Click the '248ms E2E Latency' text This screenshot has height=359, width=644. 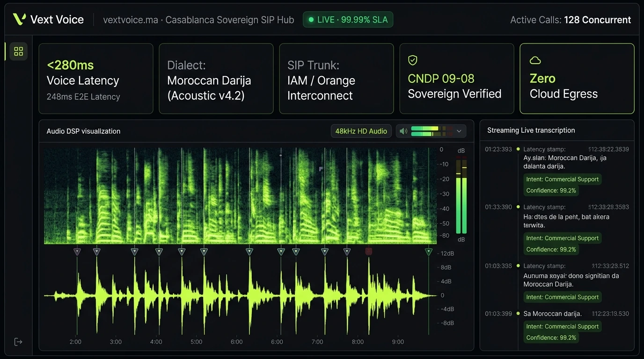click(x=83, y=97)
